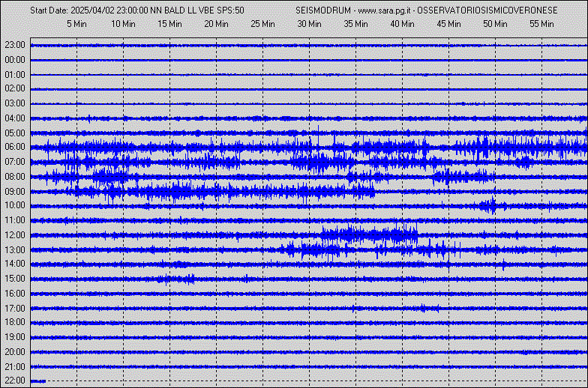Select the 55 Min axis label
The image size is (588, 388).
pyautogui.click(x=541, y=24)
